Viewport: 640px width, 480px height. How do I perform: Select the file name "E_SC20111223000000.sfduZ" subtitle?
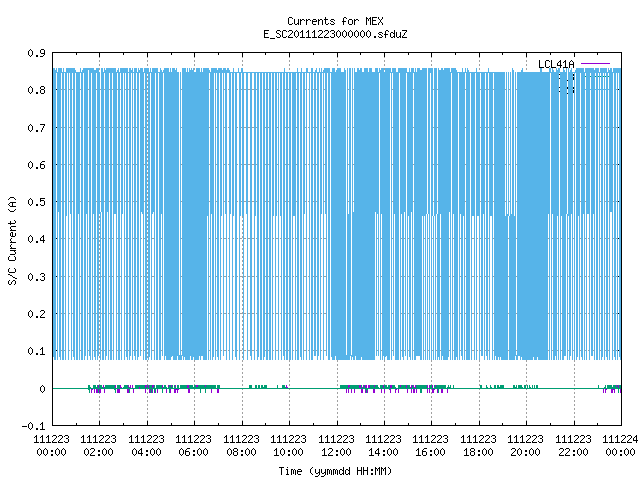coord(335,34)
